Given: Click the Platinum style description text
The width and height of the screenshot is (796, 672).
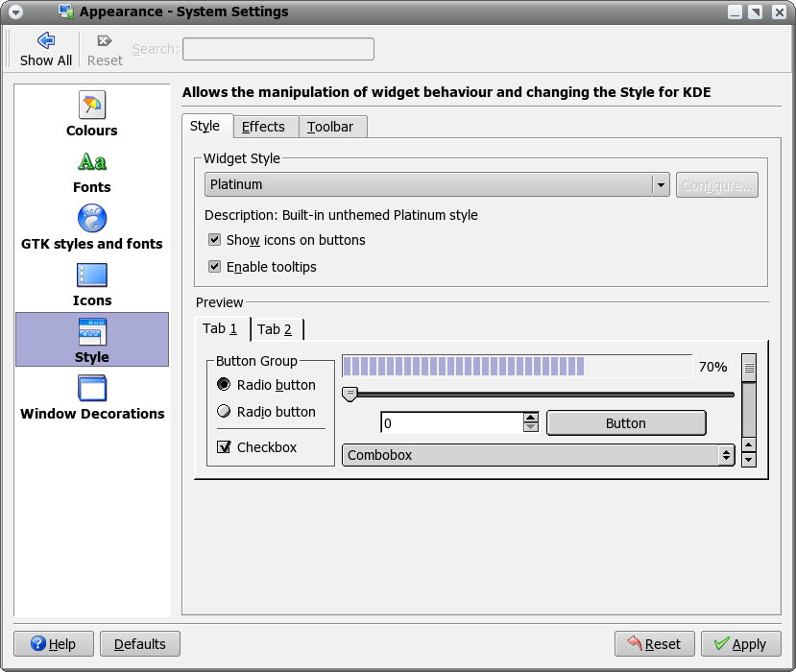Looking at the screenshot, I should (341, 215).
